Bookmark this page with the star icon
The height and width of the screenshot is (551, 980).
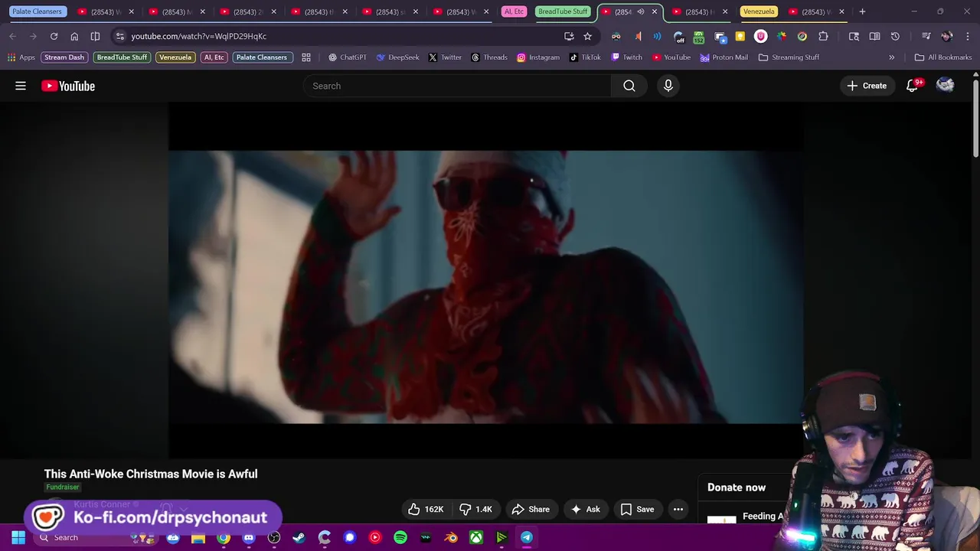tap(587, 36)
